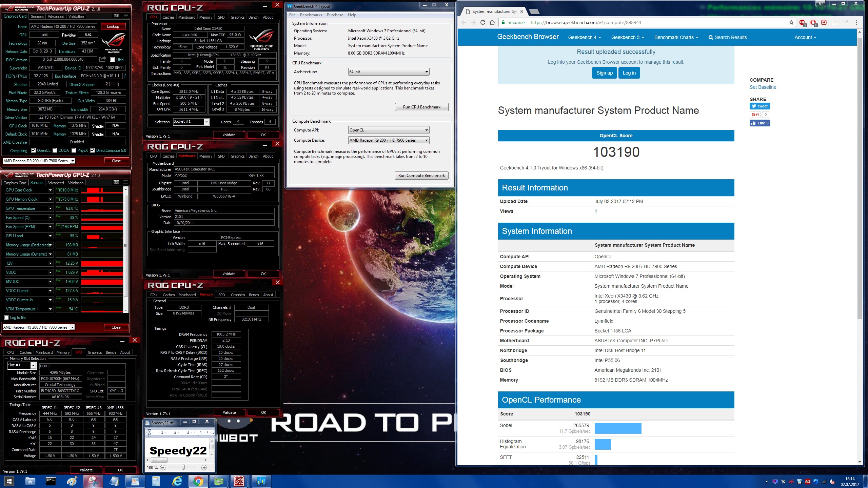The height and width of the screenshot is (488, 868).
Task: Click Search Results in Geekbench navbar
Action: (728, 37)
